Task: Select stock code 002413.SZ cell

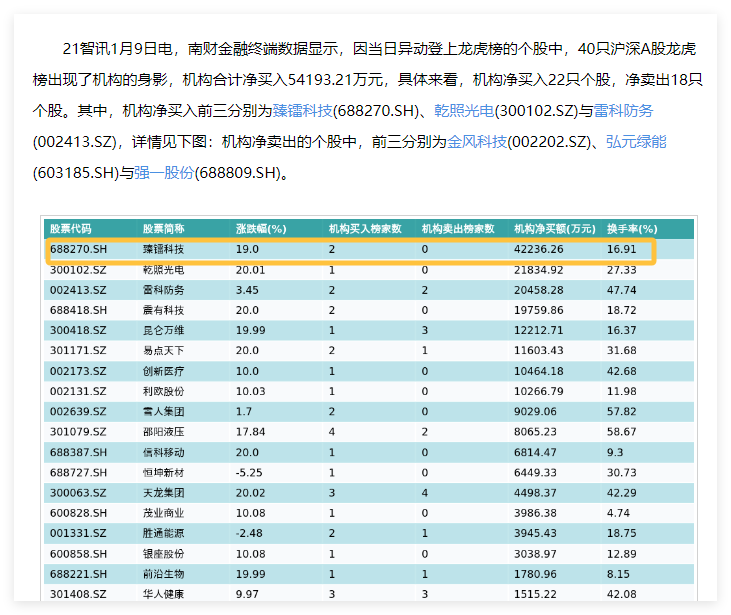Action: click(x=78, y=290)
